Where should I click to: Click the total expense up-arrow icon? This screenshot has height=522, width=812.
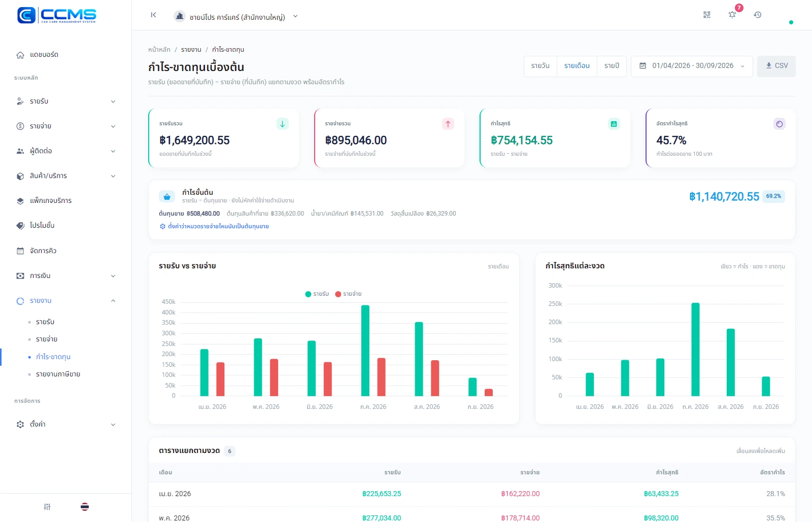448,124
